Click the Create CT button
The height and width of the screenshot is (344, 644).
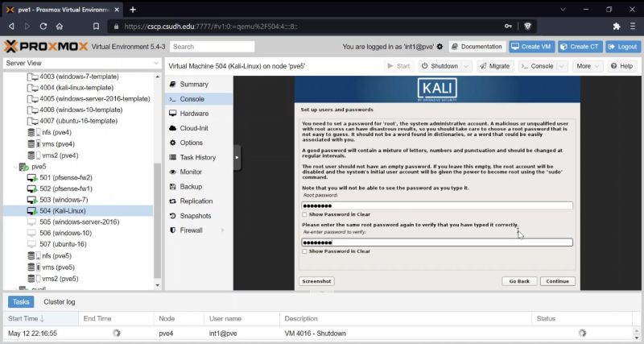(x=580, y=47)
